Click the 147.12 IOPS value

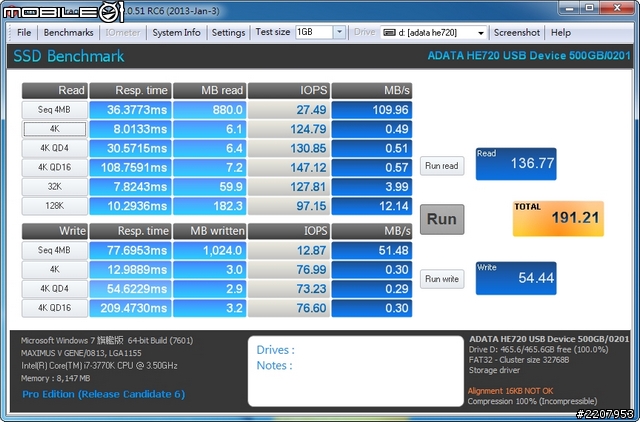289,167
